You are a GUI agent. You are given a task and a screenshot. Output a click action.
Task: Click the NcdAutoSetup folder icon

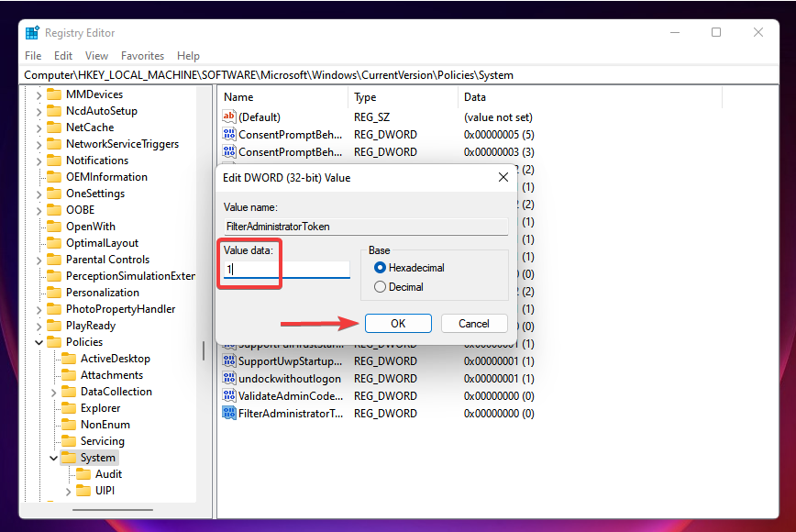(x=54, y=111)
